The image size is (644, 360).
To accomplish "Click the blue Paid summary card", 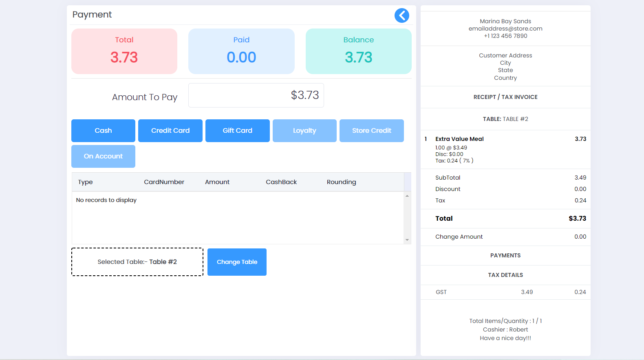I will (x=241, y=51).
